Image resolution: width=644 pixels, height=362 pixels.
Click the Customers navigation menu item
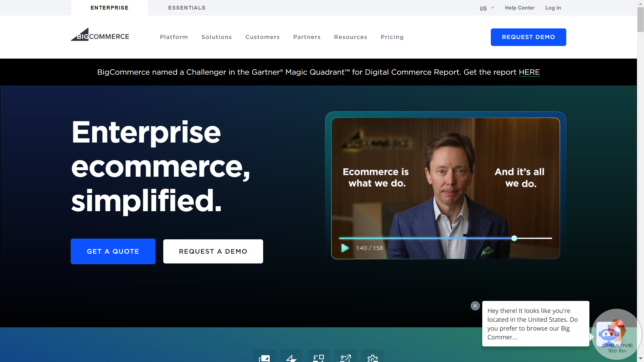262,37
